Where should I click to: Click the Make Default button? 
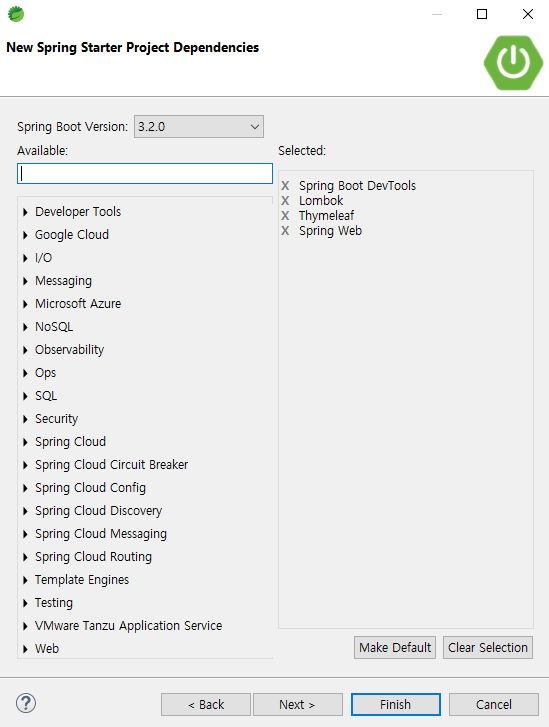coord(395,647)
